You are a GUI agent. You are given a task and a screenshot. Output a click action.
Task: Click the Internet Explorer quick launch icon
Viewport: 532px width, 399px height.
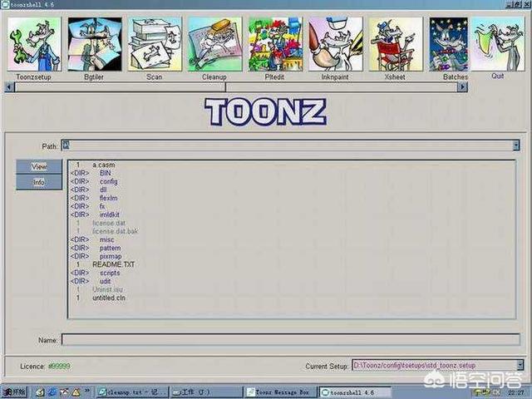52,392
